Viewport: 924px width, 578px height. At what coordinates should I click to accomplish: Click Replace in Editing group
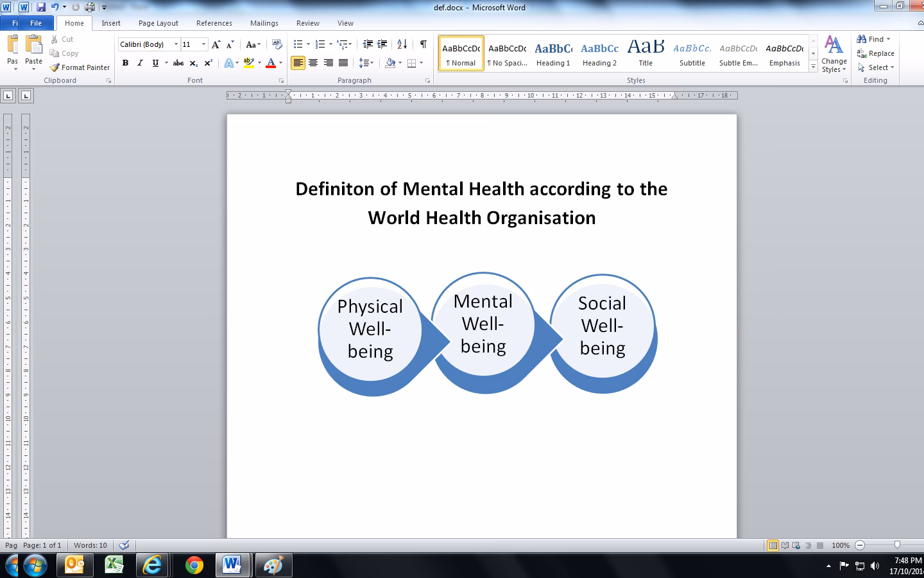pos(876,53)
